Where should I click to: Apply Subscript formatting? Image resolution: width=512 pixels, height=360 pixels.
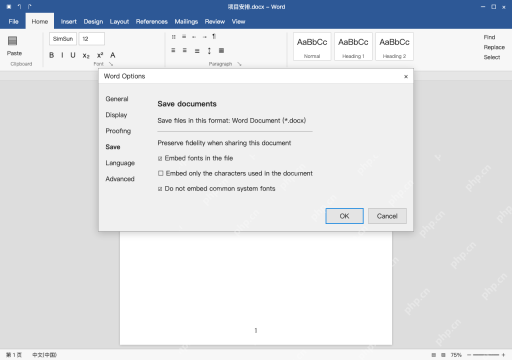tap(86, 56)
